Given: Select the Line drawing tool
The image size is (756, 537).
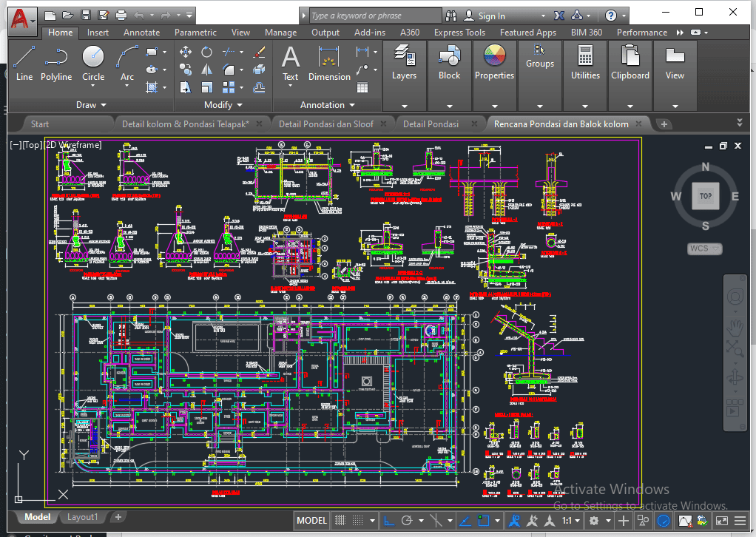Looking at the screenshot, I should click(x=24, y=62).
